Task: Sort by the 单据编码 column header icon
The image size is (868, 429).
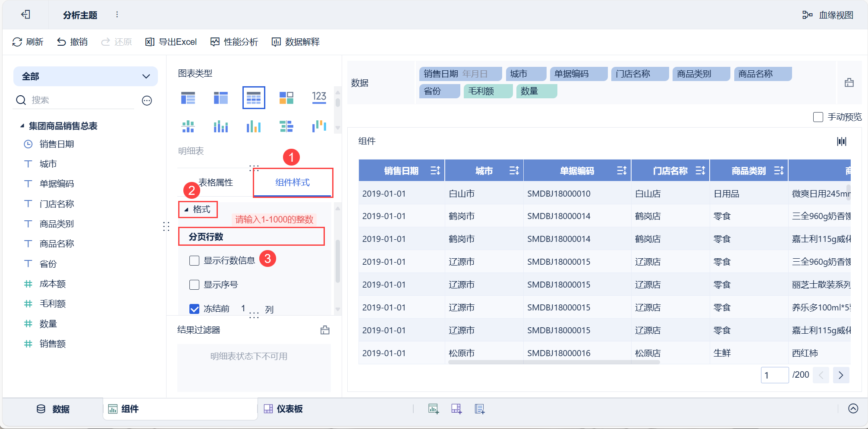Action: (x=621, y=171)
